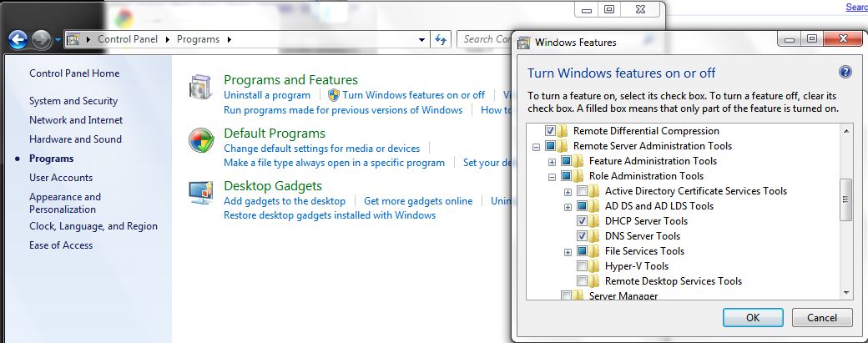Click scroll-up arrow in features list
Viewport: 868px width, 343px height.
point(845,131)
